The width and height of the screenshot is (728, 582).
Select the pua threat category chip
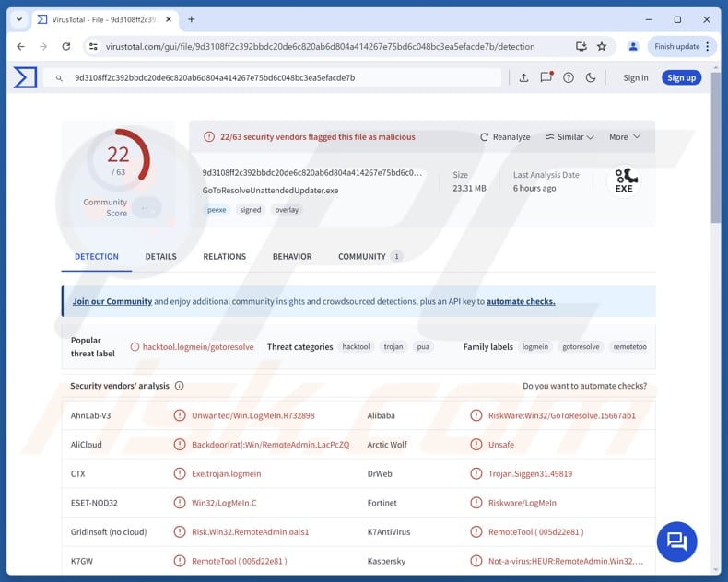click(423, 346)
